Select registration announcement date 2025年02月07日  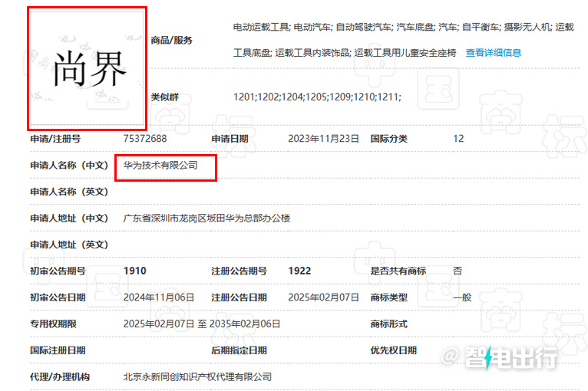coord(323,297)
